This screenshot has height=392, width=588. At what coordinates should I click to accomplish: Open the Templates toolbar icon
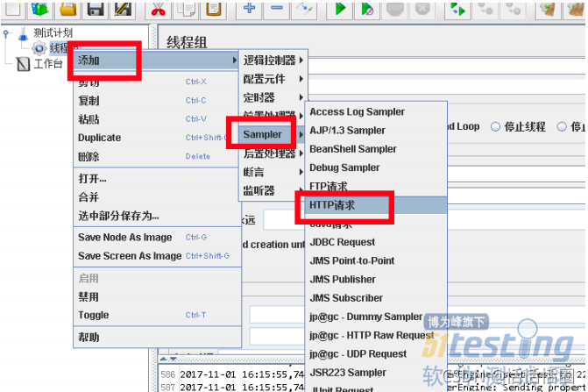(39, 8)
